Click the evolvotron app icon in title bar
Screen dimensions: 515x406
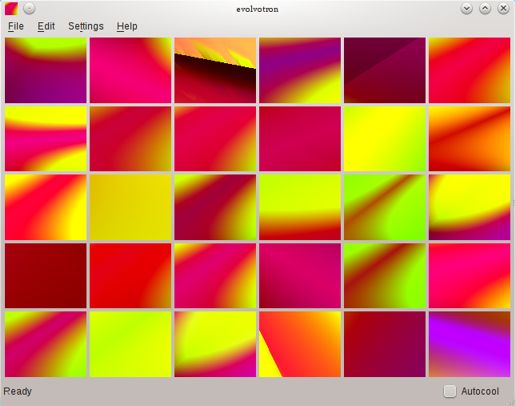click(11, 9)
